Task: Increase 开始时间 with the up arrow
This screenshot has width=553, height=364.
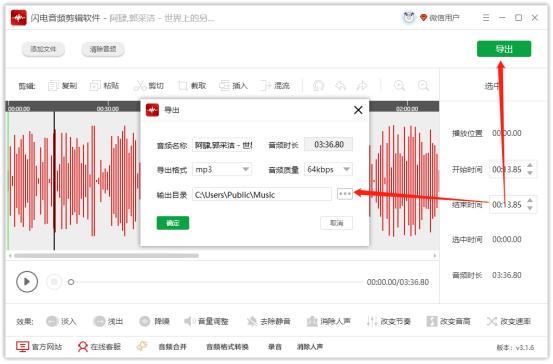Action: [x=530, y=165]
